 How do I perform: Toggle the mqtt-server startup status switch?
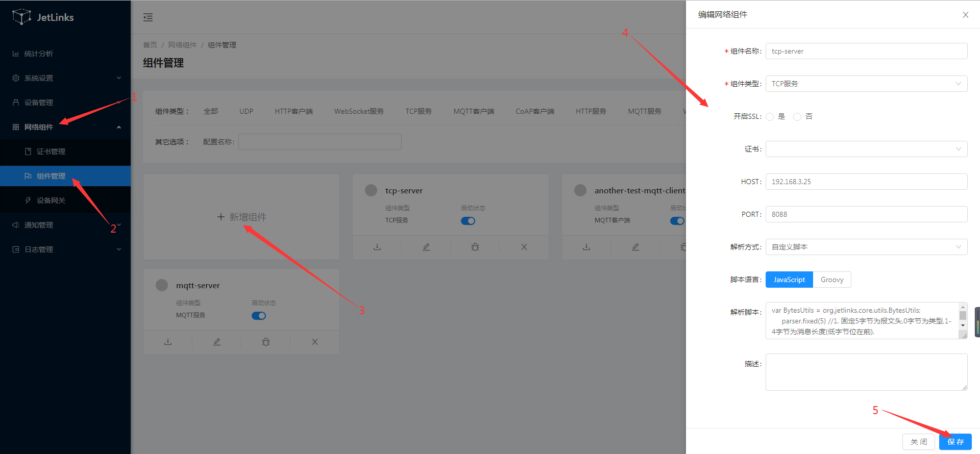(258, 316)
